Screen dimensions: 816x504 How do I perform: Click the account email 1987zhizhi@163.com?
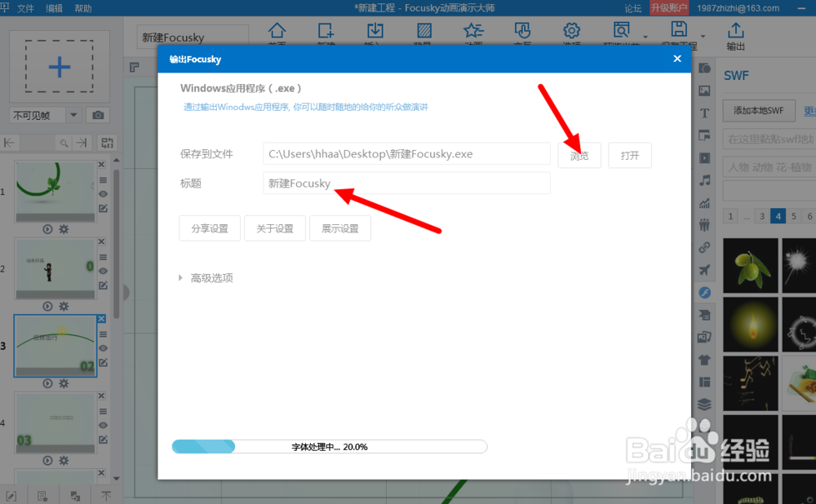738,8
